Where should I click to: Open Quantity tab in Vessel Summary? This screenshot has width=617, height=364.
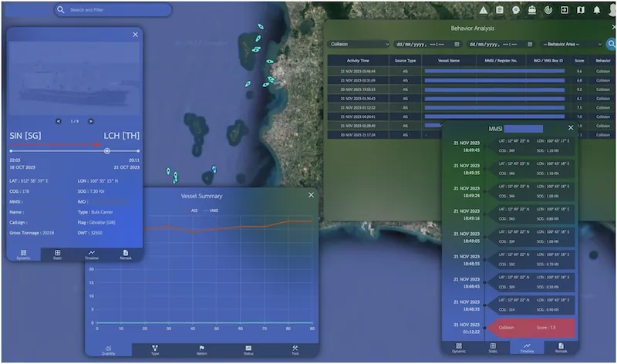pyautogui.click(x=108, y=350)
